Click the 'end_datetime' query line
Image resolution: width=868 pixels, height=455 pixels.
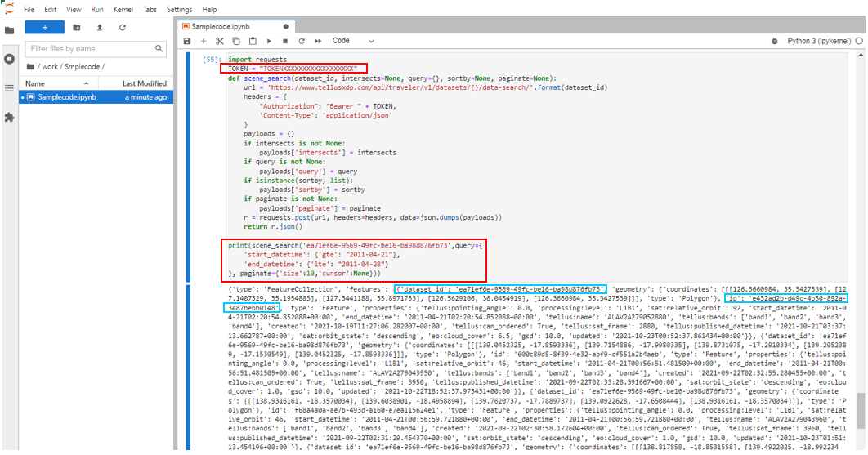(x=318, y=264)
